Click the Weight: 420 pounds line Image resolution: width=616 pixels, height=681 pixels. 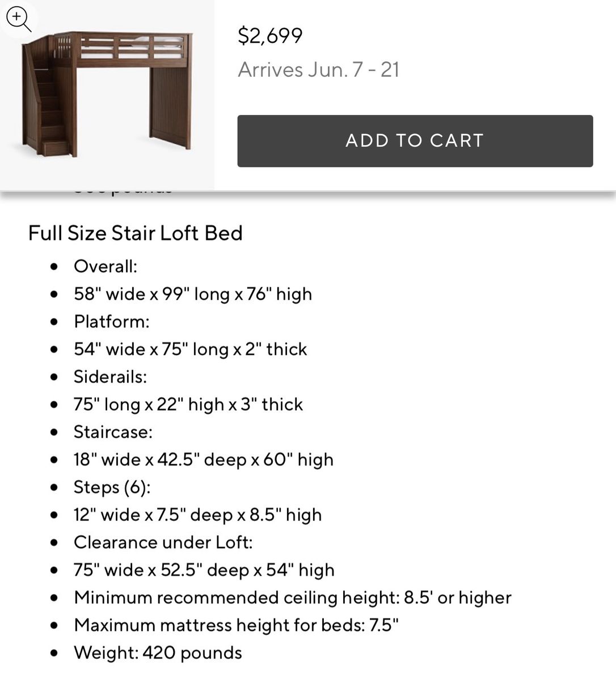point(158,653)
